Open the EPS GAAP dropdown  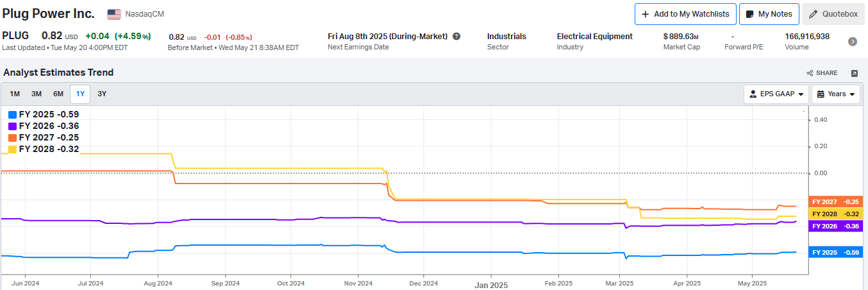(776, 94)
